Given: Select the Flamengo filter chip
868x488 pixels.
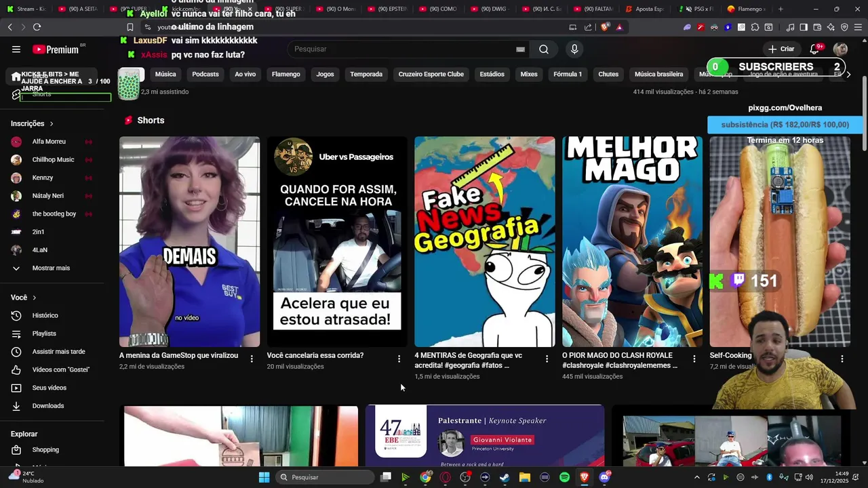Looking at the screenshot, I should (x=286, y=75).
